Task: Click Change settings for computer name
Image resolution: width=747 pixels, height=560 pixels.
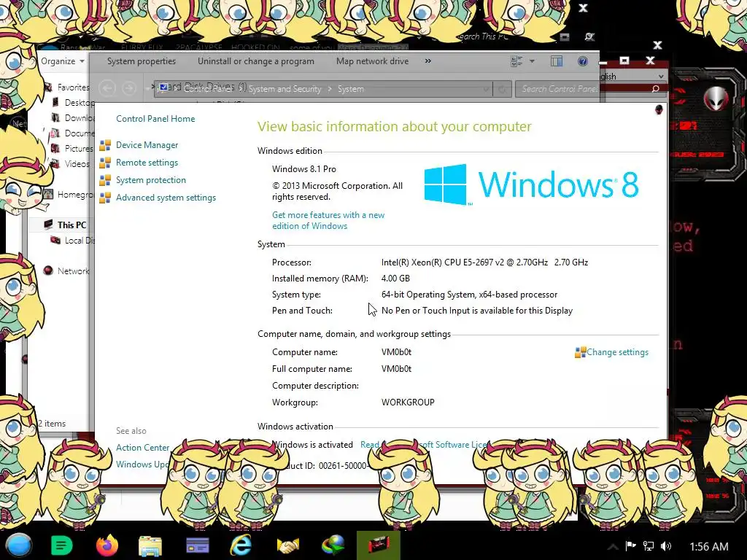Action: click(x=617, y=352)
